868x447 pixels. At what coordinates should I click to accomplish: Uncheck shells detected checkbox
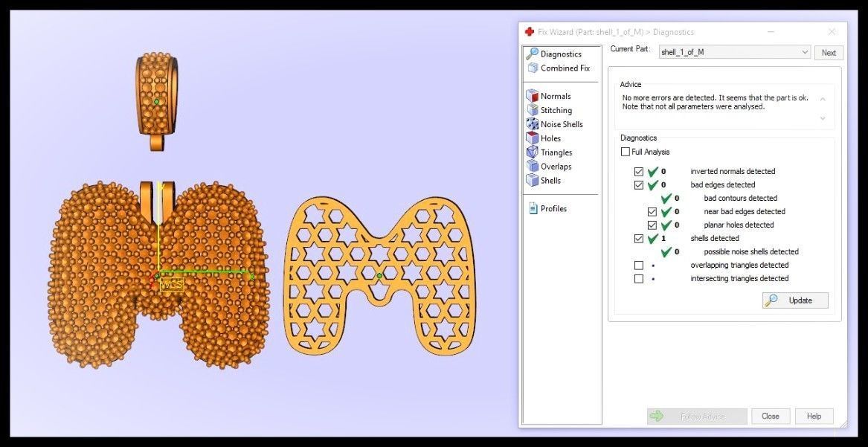(x=639, y=239)
